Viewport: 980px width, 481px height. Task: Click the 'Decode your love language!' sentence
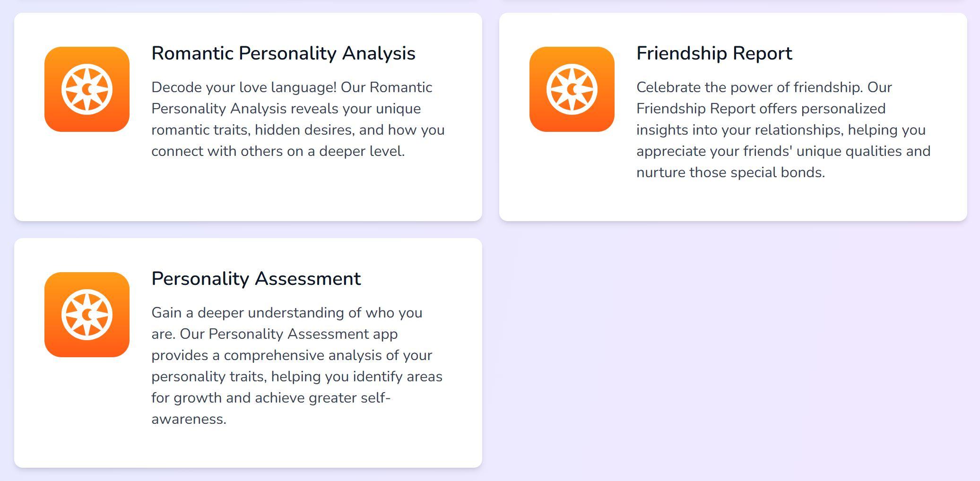click(244, 87)
